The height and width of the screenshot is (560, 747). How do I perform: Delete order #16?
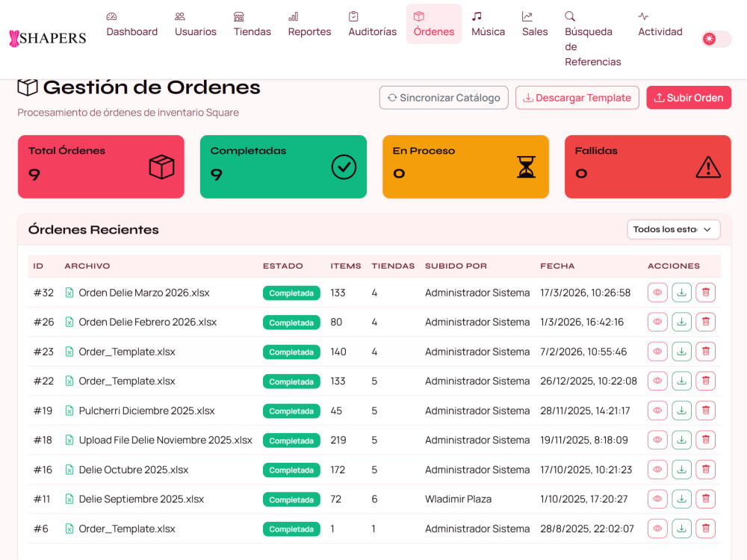tap(706, 470)
